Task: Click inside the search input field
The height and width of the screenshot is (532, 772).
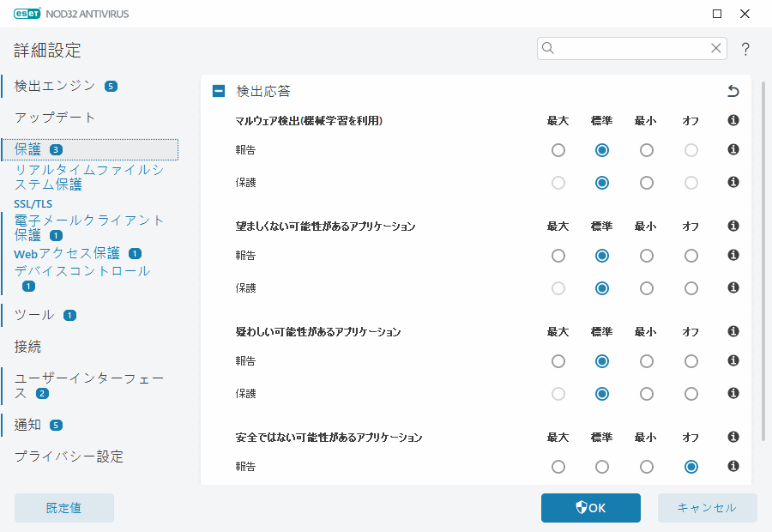Action: [x=626, y=48]
